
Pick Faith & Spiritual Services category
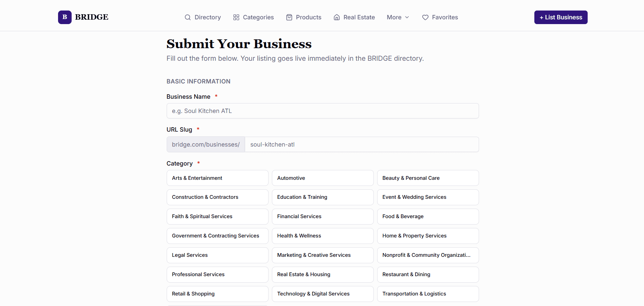coord(218,216)
